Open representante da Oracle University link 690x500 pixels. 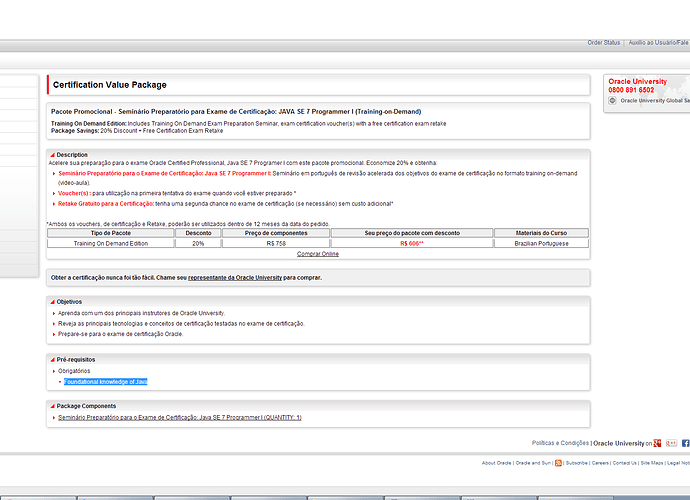click(235, 278)
